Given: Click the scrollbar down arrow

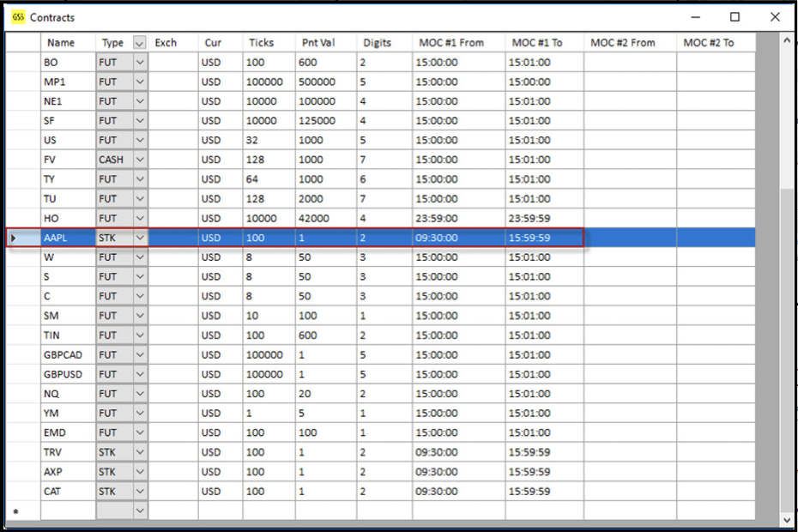Looking at the screenshot, I should click(x=788, y=520).
